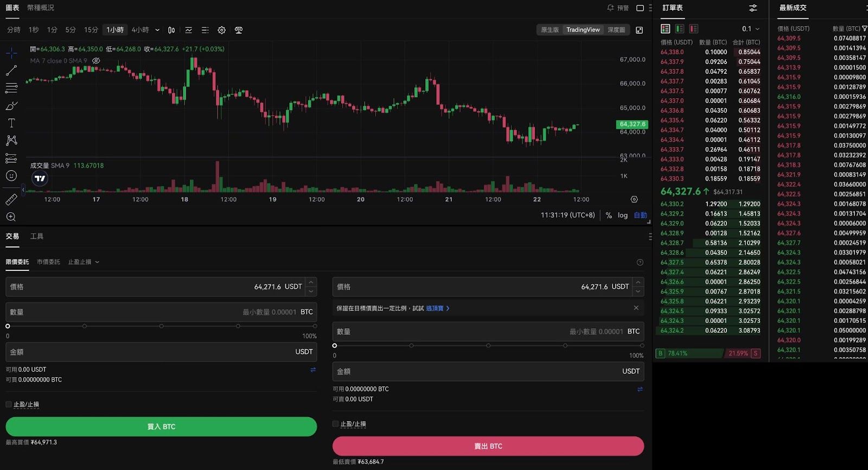The width and height of the screenshot is (868, 470).
Task: Expand the 止盈止損 order type dropdown
Action: click(84, 262)
